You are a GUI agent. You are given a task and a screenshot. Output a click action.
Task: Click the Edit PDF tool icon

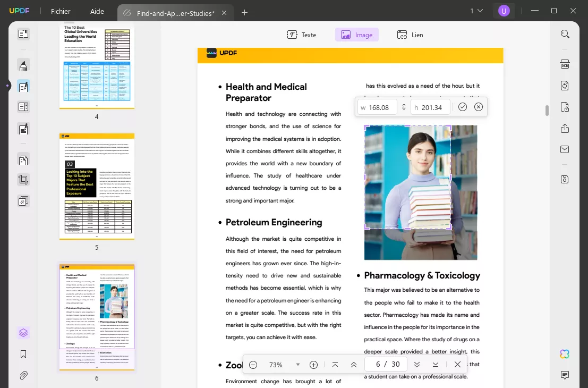pyautogui.click(x=23, y=87)
